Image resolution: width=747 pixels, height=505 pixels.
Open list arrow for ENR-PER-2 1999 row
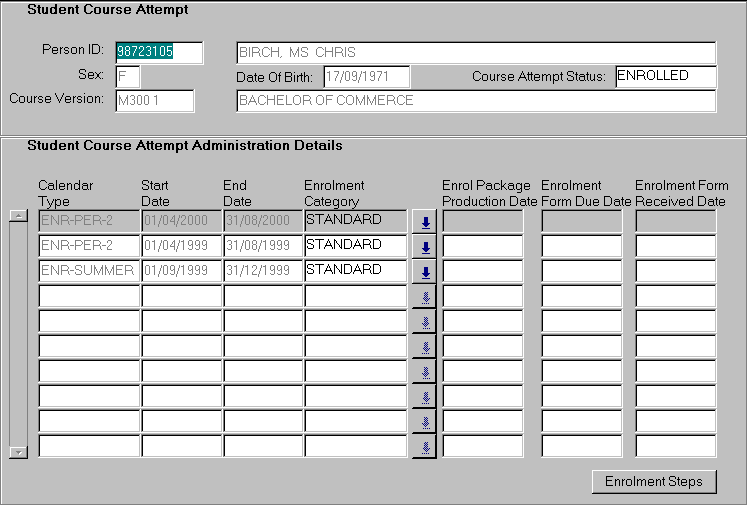424,247
